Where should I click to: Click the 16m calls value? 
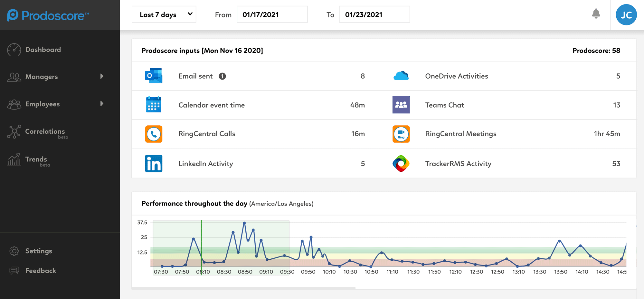click(358, 134)
